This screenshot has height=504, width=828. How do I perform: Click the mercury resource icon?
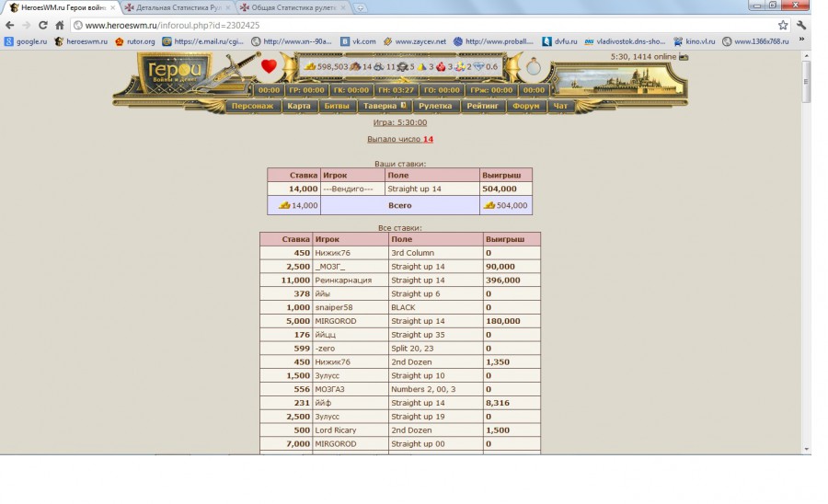tap(403, 66)
